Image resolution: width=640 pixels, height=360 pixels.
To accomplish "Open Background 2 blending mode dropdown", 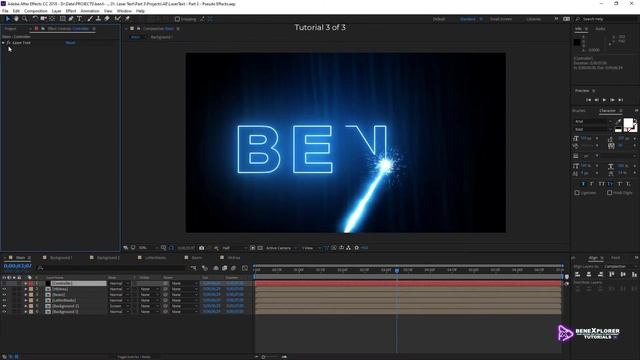I will tap(119, 306).
